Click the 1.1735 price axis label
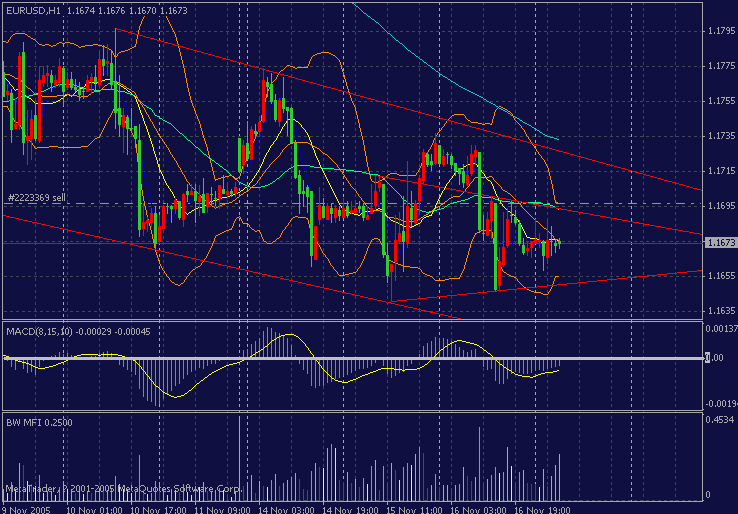 [x=722, y=136]
